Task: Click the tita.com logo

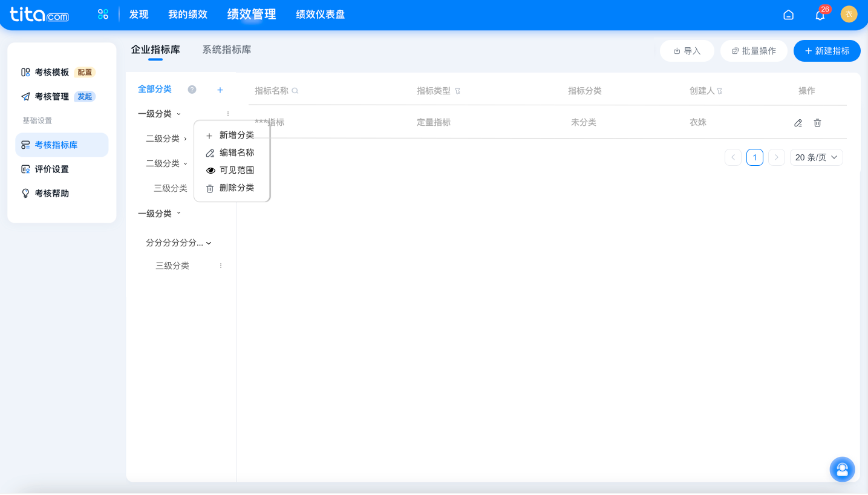Action: [x=39, y=15]
